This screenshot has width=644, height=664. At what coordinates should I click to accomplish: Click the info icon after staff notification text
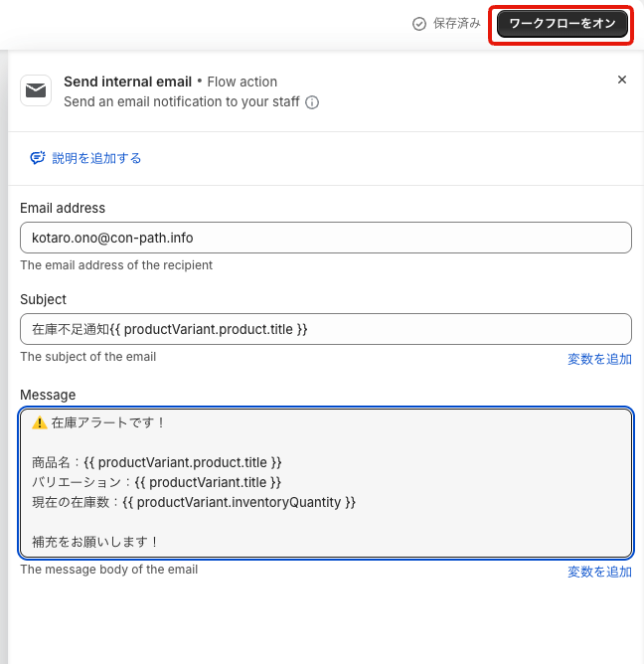[312, 102]
